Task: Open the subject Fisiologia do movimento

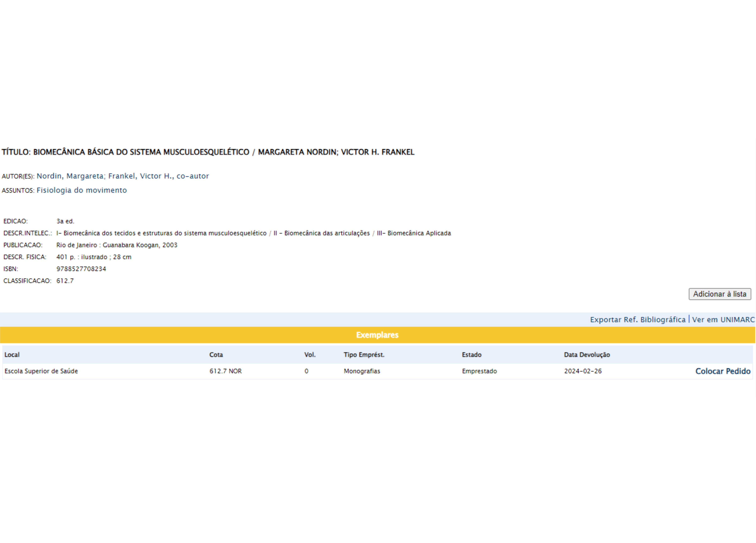Action: coord(82,190)
